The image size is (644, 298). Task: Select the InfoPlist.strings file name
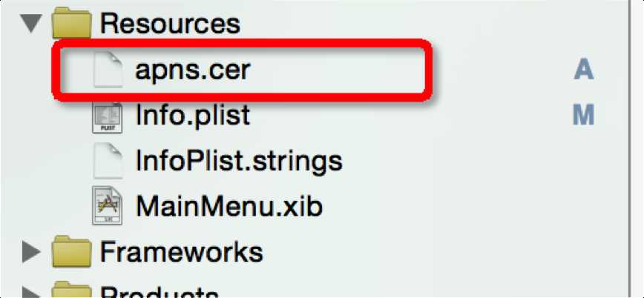tap(238, 160)
